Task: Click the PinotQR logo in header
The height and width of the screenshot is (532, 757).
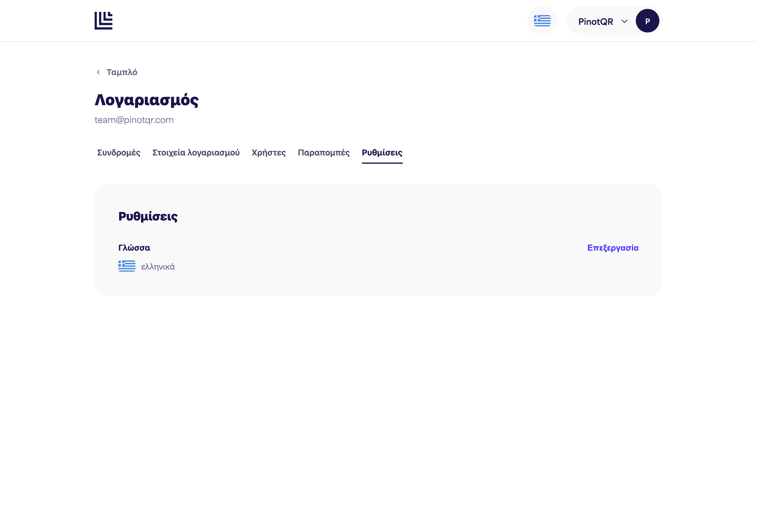Action: (x=103, y=21)
